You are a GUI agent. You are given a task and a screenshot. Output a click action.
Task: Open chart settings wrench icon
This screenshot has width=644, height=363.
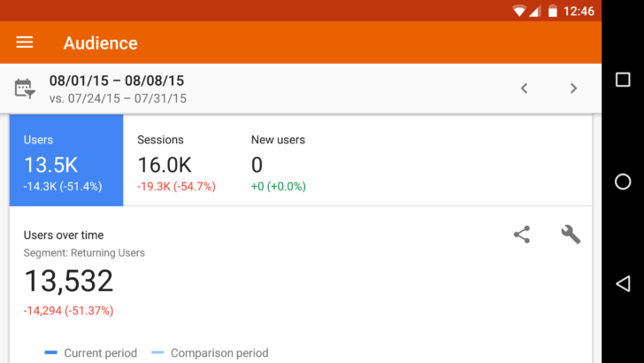pos(571,235)
